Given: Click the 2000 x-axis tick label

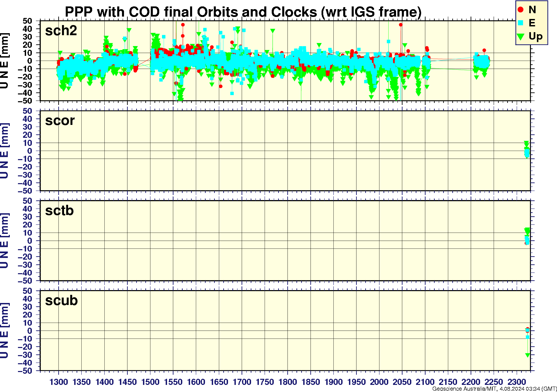Looking at the screenshot, I should pos(379,382).
